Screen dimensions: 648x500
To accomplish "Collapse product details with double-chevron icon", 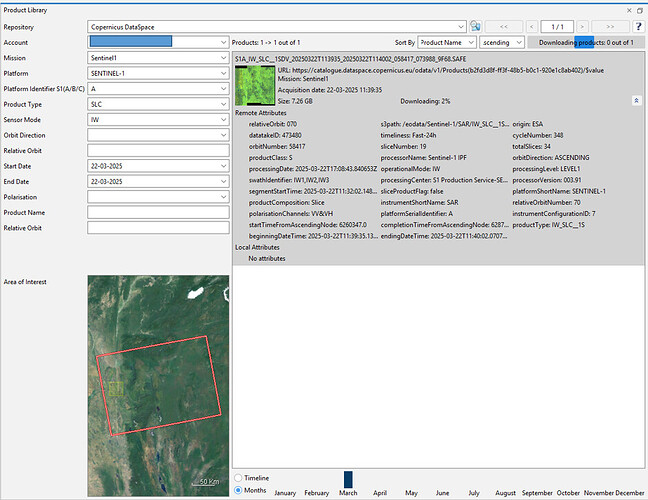I will (x=637, y=101).
